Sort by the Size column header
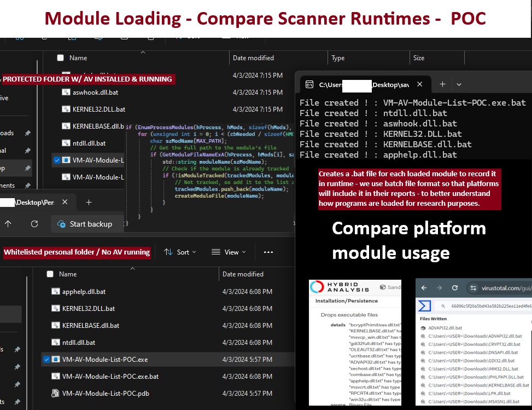The height and width of the screenshot is (410, 532). [x=437, y=57]
